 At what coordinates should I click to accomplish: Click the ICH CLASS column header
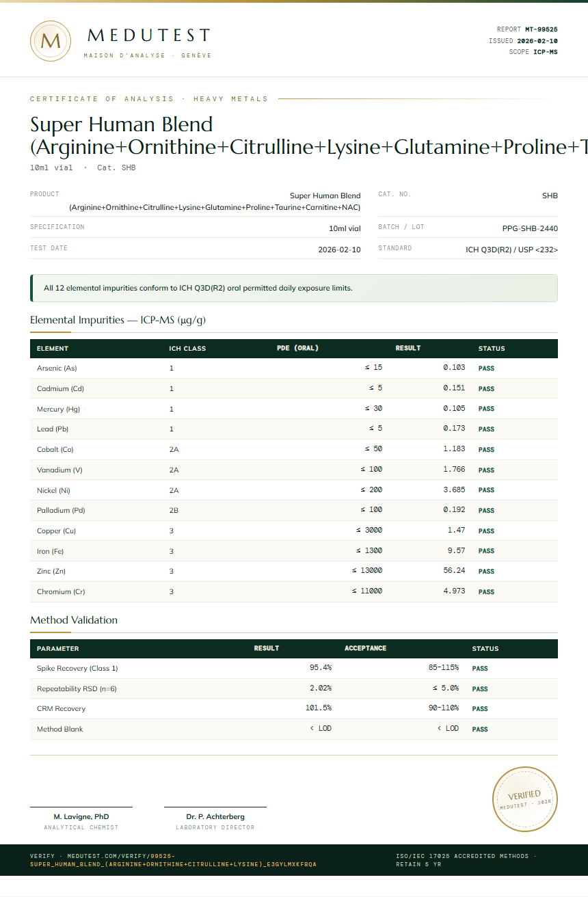(x=187, y=349)
